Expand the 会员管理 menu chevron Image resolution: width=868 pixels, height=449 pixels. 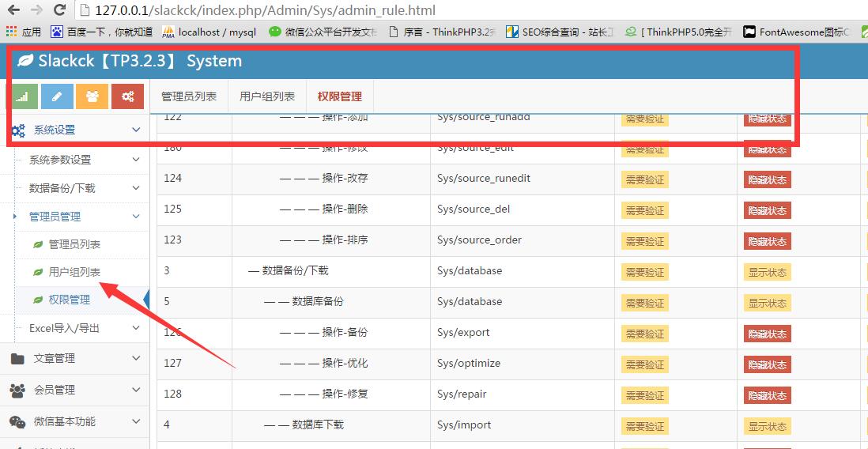click(136, 390)
